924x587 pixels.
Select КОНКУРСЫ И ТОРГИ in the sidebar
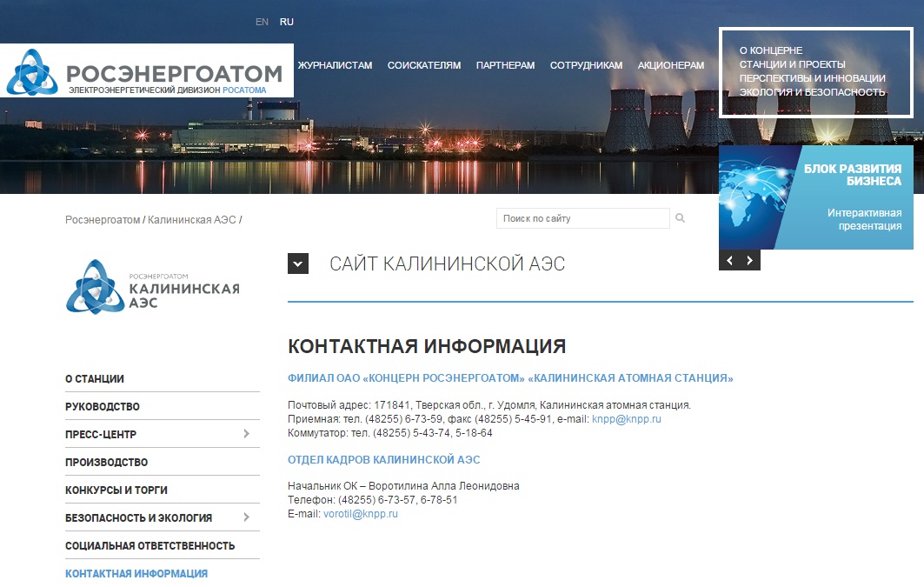click(x=116, y=490)
